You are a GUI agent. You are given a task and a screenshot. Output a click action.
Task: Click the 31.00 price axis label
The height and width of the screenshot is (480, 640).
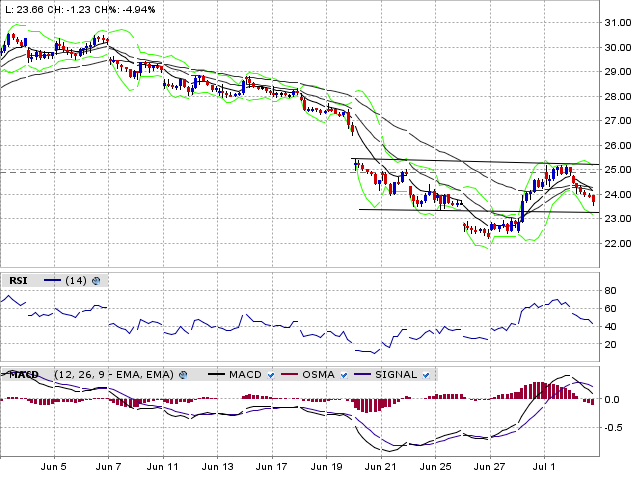pos(617,23)
